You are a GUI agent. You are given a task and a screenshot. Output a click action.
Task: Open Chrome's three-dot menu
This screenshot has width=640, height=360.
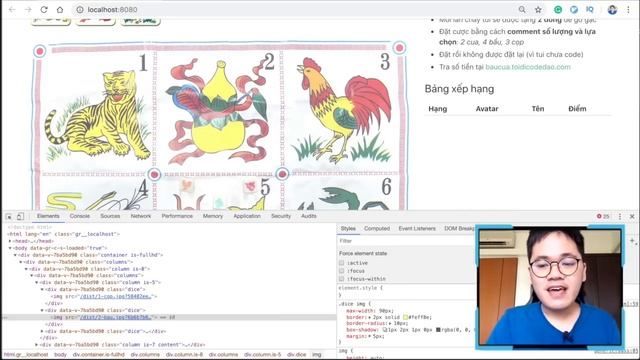pyautogui.click(x=629, y=9)
